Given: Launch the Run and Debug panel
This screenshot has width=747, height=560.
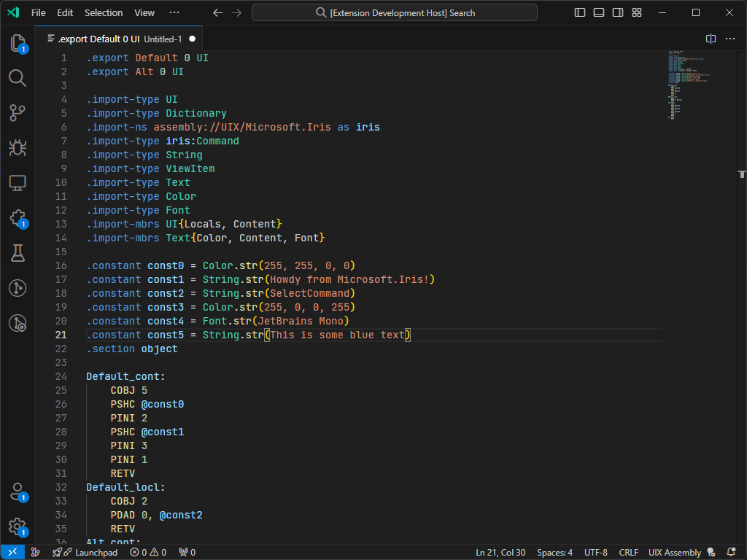Looking at the screenshot, I should [17, 148].
